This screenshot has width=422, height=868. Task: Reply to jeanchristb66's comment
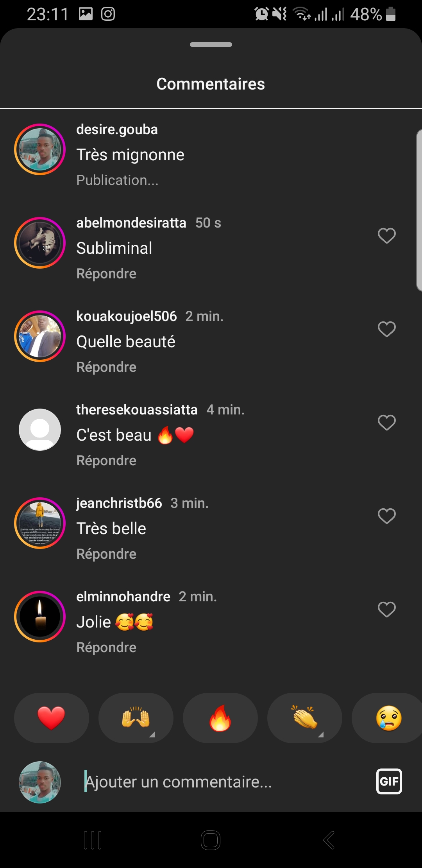[106, 554]
